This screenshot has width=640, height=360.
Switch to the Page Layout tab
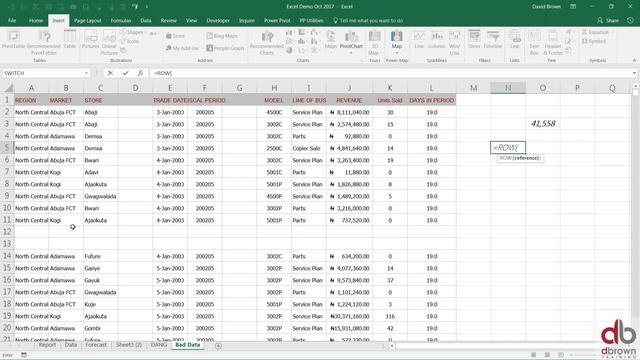(x=87, y=20)
